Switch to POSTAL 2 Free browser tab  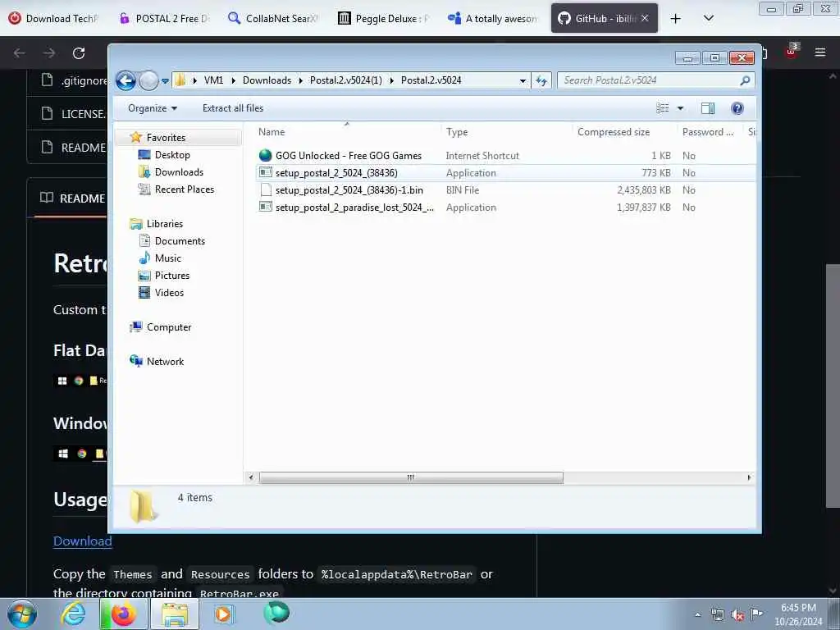click(x=165, y=18)
